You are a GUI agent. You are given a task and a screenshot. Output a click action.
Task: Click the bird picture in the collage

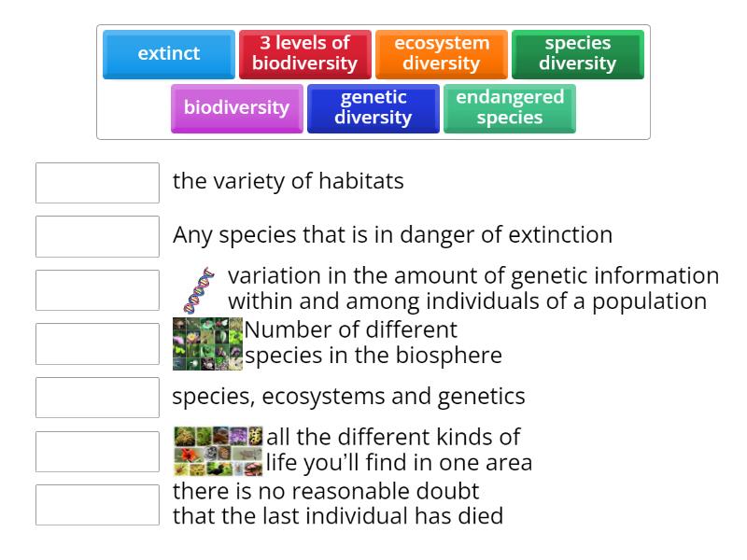218,469
